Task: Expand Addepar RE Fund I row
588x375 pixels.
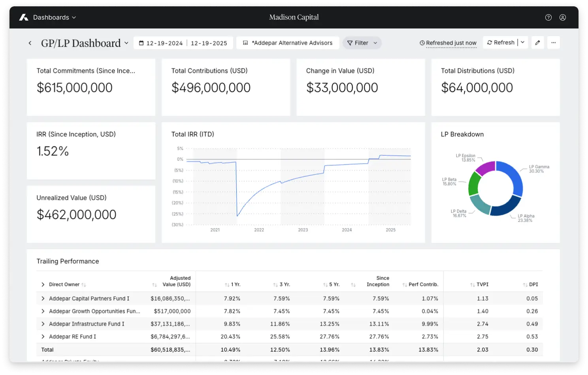Action: (43, 337)
